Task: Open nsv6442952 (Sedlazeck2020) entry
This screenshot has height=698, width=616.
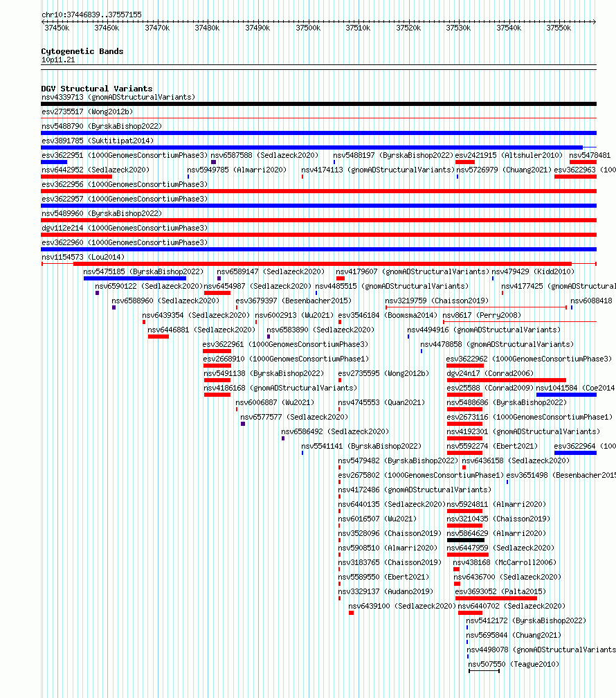Action: (x=96, y=170)
